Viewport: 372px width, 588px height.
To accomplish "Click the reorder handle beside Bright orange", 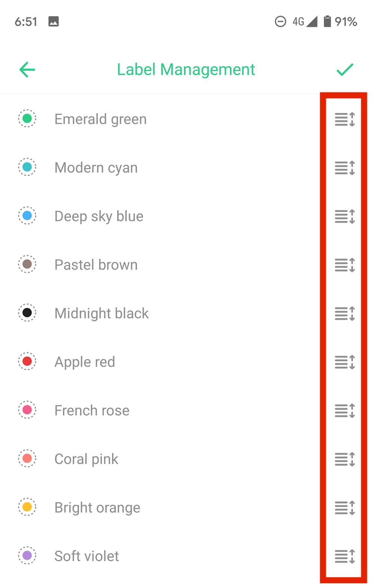I will [x=344, y=508].
